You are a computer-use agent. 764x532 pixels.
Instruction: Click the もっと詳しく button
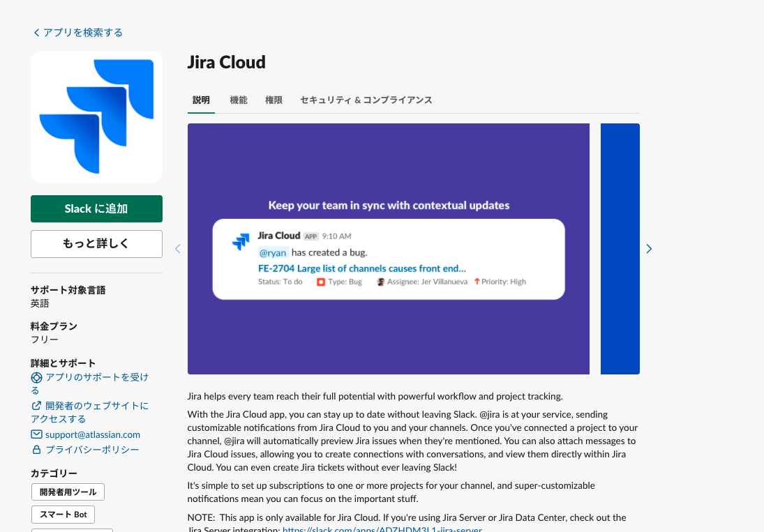(96, 244)
